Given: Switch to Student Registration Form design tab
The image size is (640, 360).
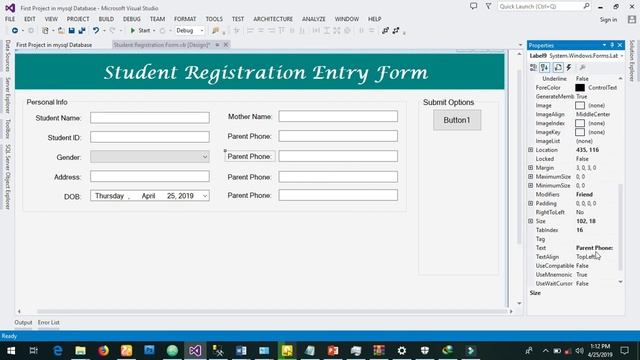Looking at the screenshot, I should (x=162, y=45).
